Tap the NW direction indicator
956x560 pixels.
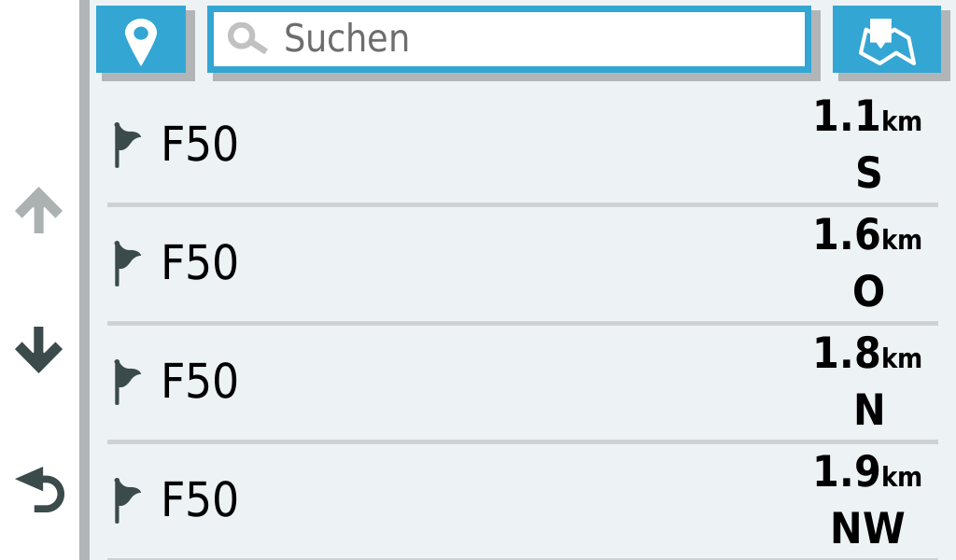[867, 530]
